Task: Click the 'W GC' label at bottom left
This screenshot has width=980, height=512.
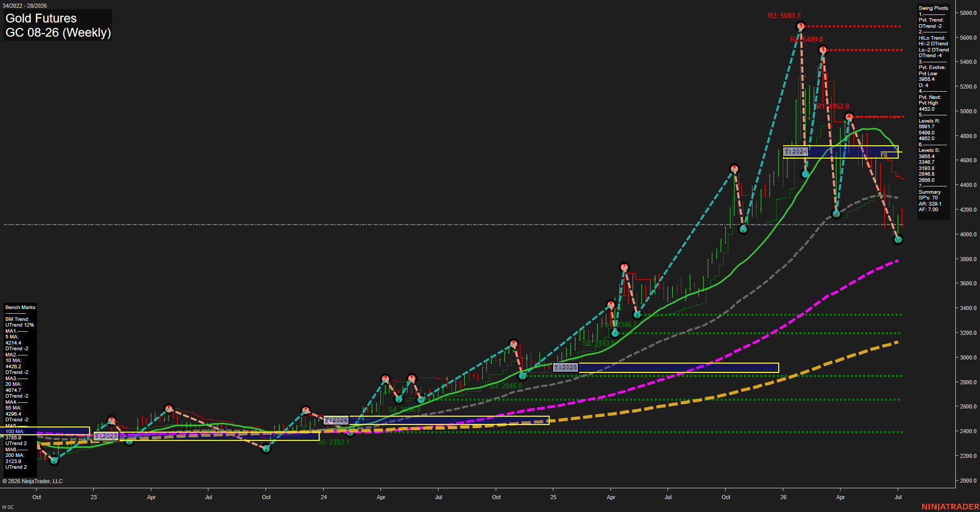Action: 8,507
